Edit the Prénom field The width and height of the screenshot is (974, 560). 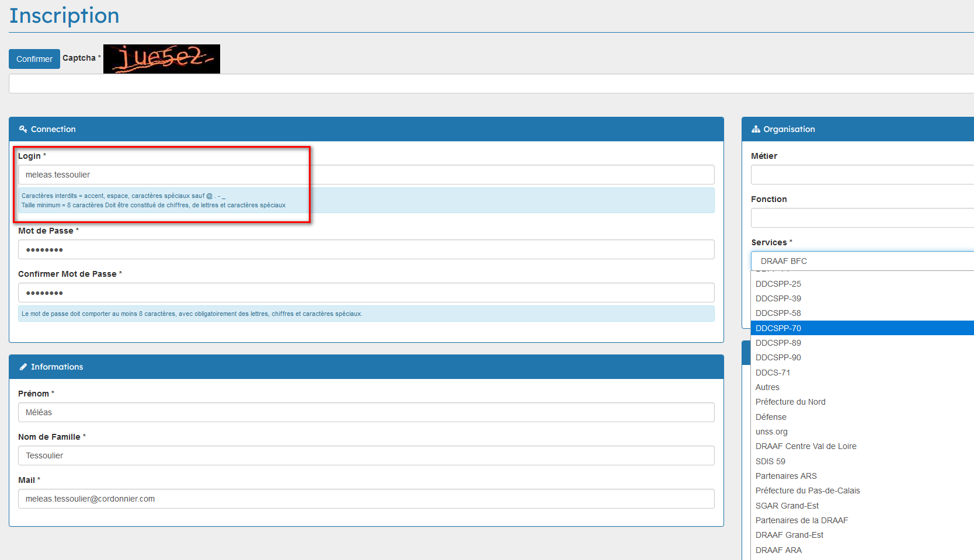click(x=366, y=412)
